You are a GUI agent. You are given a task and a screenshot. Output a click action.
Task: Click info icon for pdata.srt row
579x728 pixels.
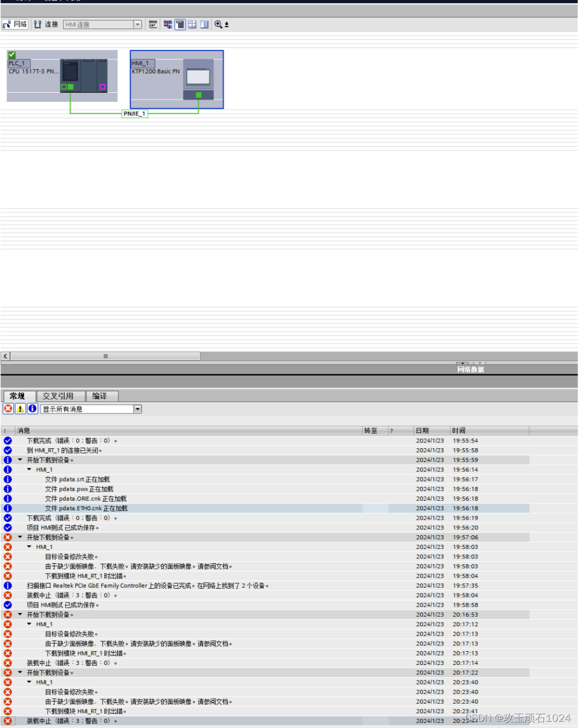[x=8, y=479]
